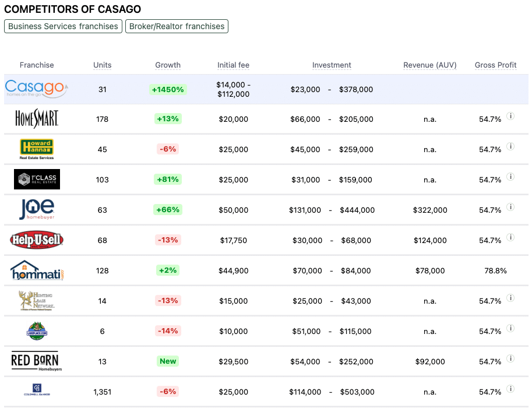
Task: Sort by the Revenue (AUV) column header
Action: [430, 65]
